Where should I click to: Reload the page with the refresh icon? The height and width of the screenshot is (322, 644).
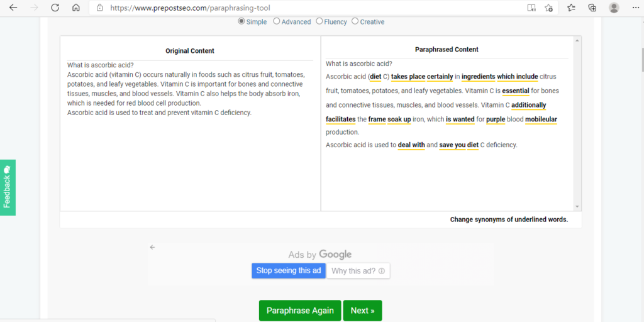55,8
